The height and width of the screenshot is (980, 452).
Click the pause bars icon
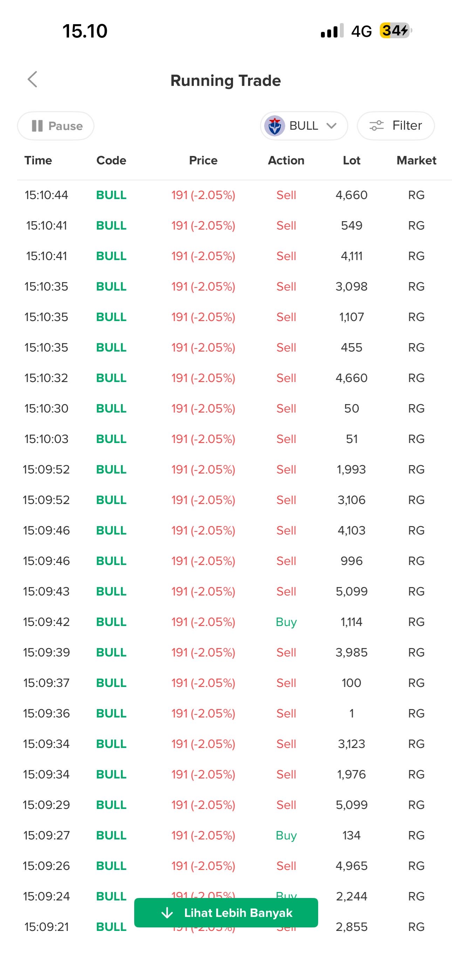click(37, 126)
